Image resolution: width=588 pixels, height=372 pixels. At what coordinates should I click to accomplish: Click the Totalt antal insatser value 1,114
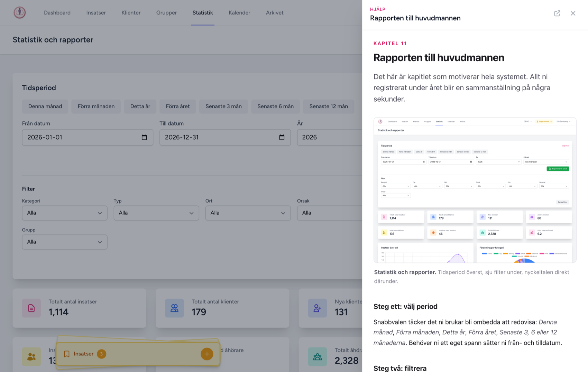pos(58,312)
